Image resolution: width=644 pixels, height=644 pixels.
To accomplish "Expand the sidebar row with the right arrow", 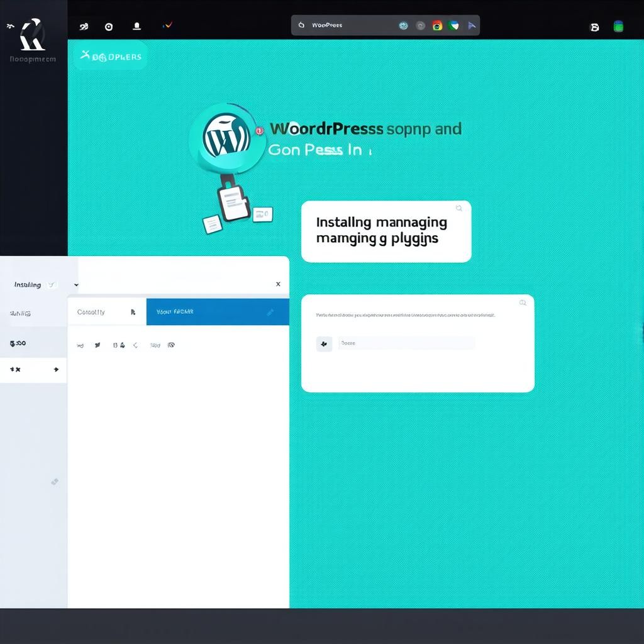I will pyautogui.click(x=56, y=369).
